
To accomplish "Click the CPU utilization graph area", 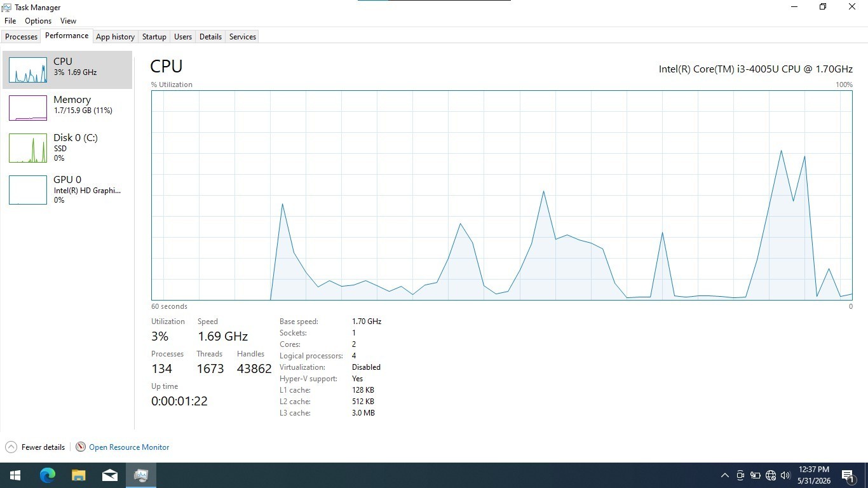I will pos(501,195).
